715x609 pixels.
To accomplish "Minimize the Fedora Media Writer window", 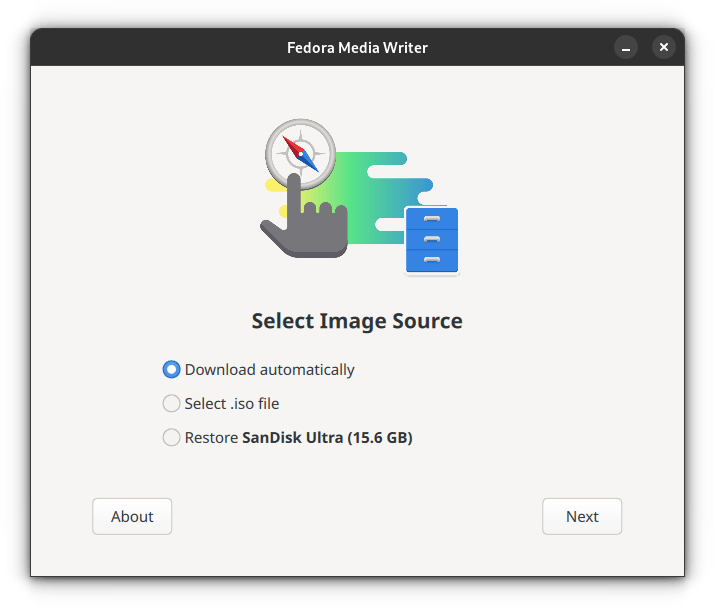I will tap(626, 47).
